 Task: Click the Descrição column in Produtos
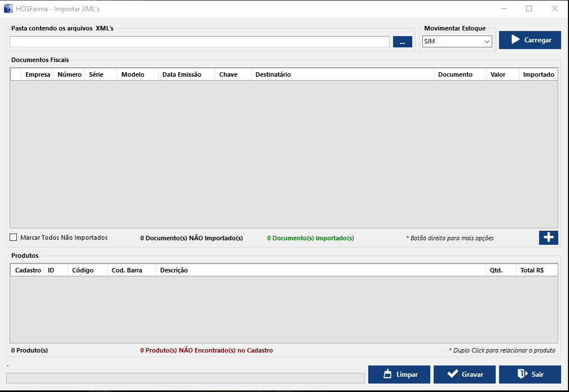[x=174, y=270]
